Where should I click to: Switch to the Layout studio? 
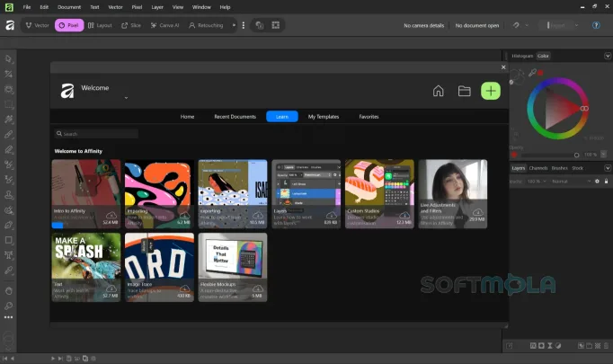pyautogui.click(x=100, y=25)
